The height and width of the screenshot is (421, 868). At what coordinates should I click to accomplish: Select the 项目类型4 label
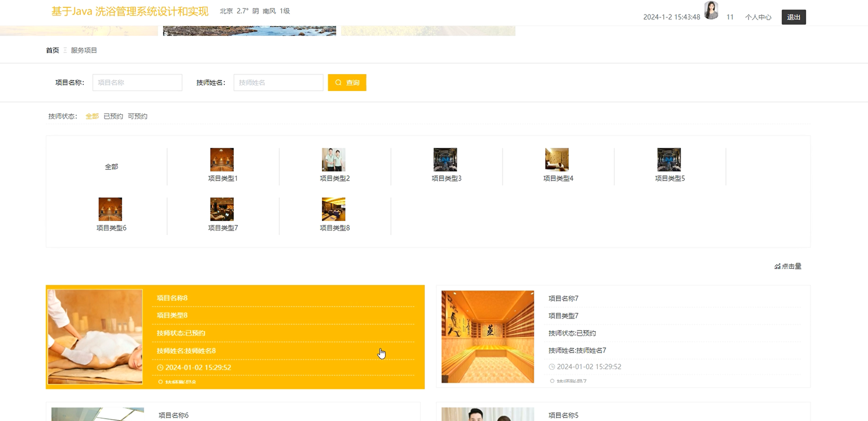pos(558,178)
